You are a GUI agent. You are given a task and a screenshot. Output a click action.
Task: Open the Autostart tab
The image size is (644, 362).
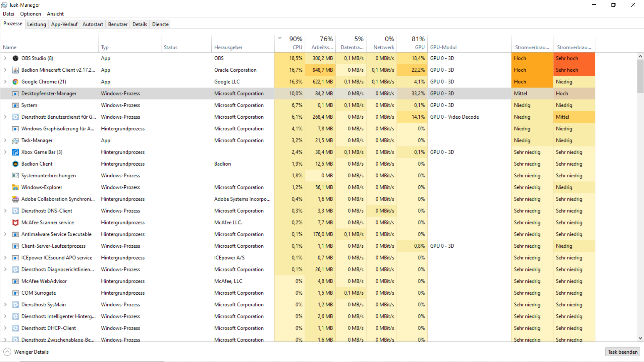coord(93,24)
